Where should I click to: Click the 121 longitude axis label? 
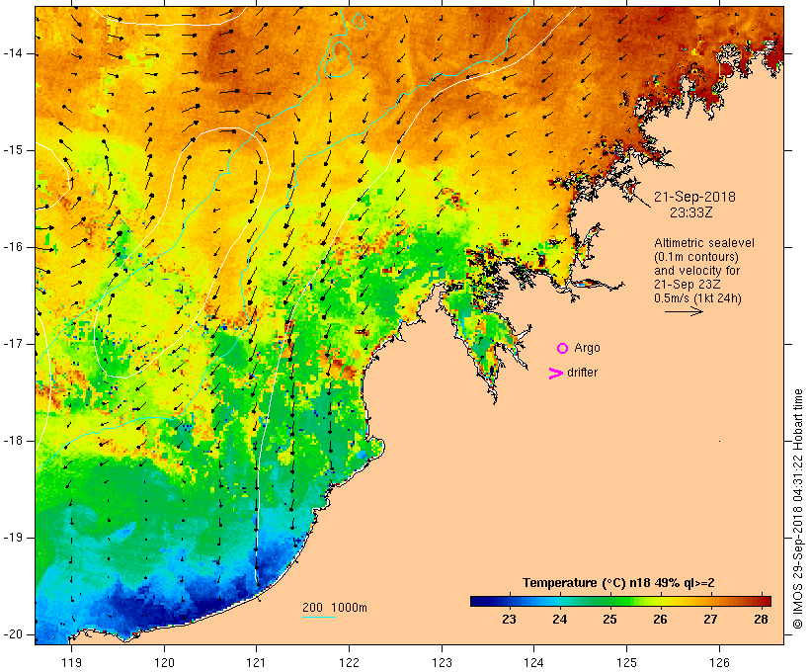pos(256,662)
